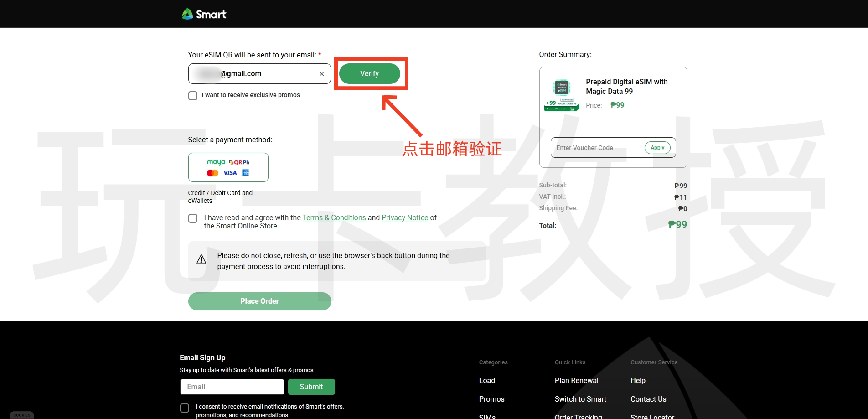This screenshot has width=868, height=419.
Task: Focus the eSIM email input field
Action: coord(259,73)
